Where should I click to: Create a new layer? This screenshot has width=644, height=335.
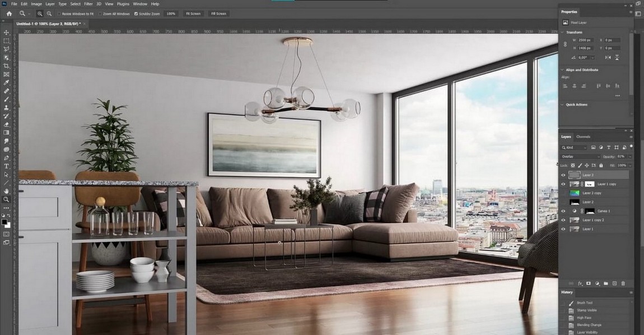[614, 283]
